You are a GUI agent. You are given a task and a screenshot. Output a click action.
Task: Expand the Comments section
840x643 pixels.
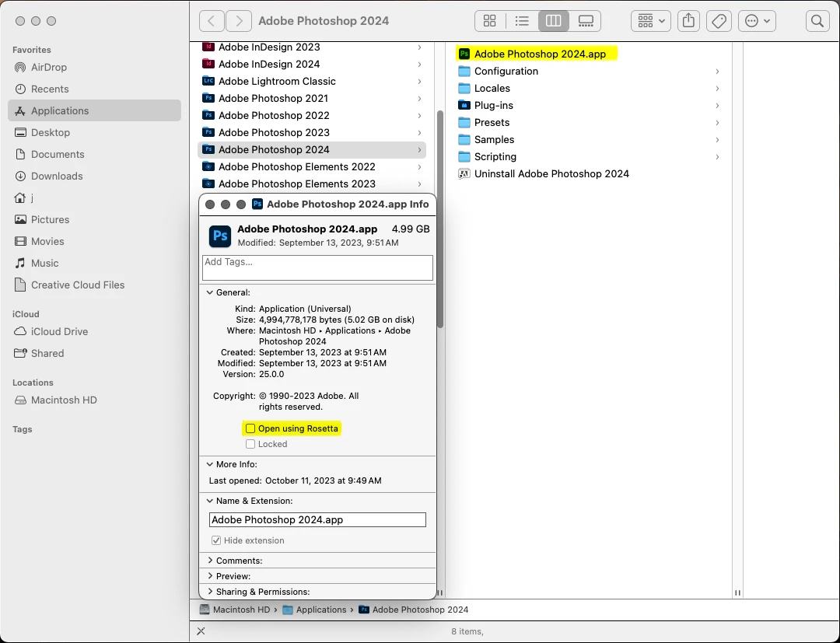[210, 561]
